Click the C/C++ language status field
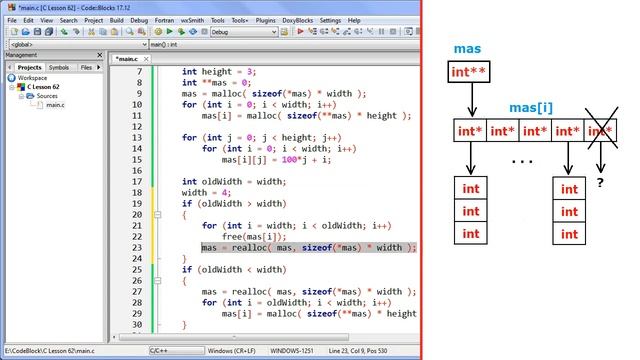This screenshot has width=640, height=360. tap(176, 351)
